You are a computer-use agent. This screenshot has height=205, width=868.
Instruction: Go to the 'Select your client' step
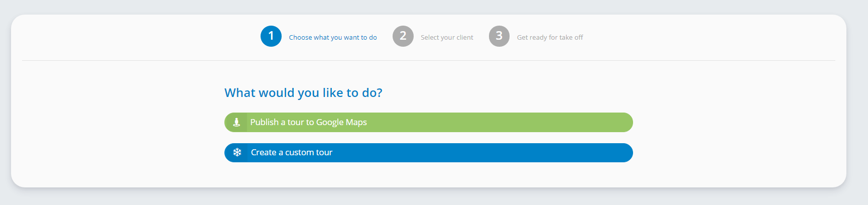point(433,36)
